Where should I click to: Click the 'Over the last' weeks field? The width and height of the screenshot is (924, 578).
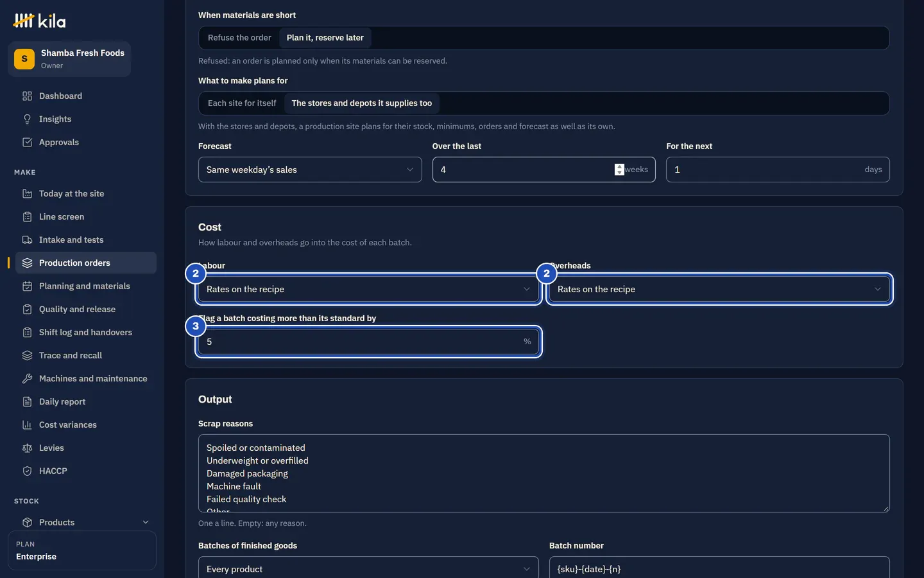point(543,170)
